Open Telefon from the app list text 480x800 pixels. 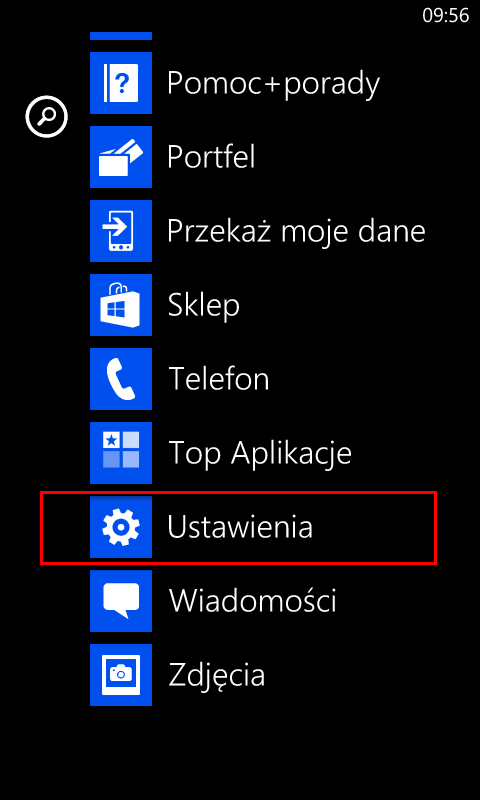[x=218, y=379]
